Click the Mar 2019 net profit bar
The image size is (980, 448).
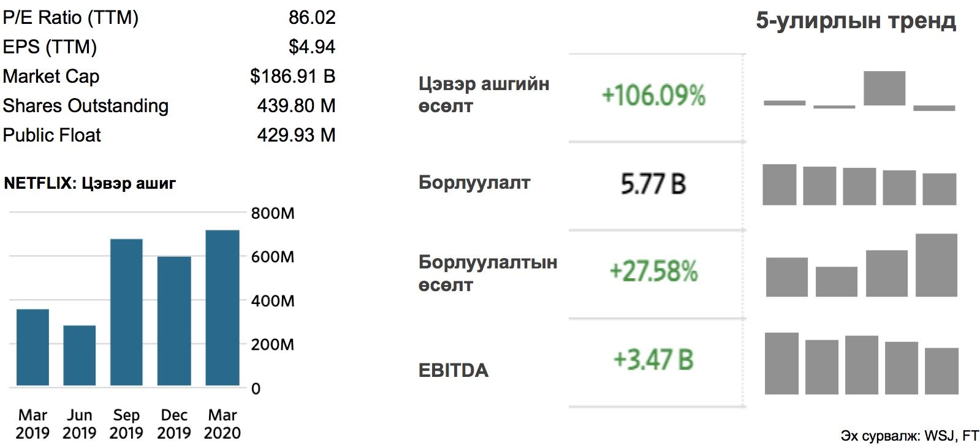(32, 347)
